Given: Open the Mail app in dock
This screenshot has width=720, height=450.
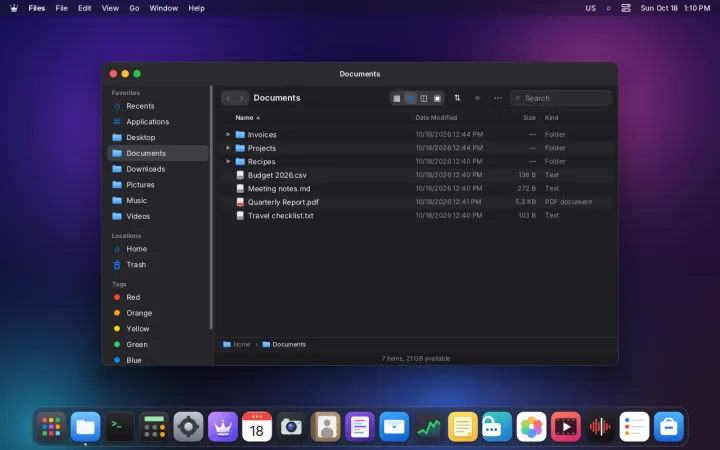Looking at the screenshot, I should (x=394, y=427).
